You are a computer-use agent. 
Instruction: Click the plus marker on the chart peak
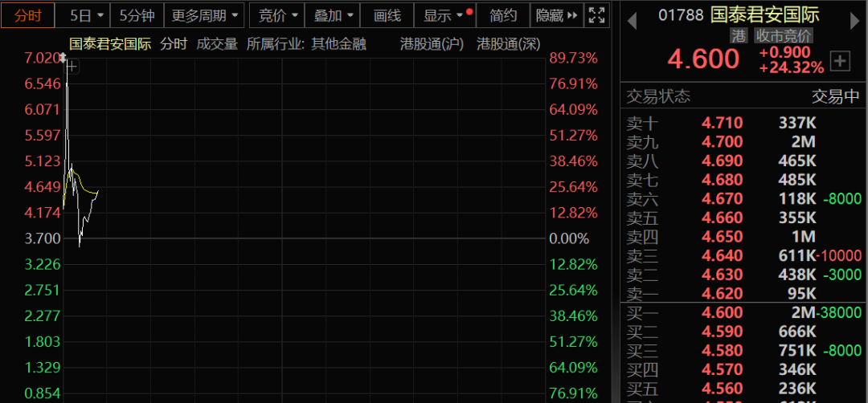tap(72, 67)
